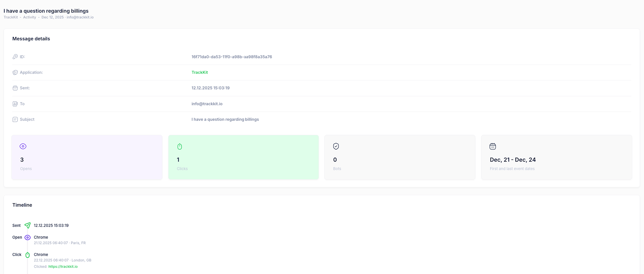The height and width of the screenshot is (274, 644).
Task: Go to Activity in the breadcrumb
Action: pyautogui.click(x=29, y=17)
